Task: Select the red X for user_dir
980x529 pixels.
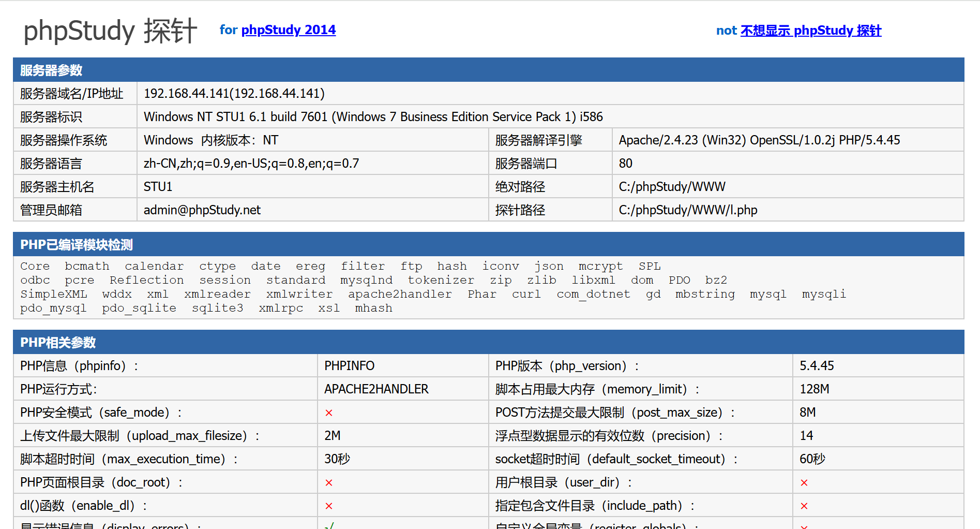Action: 804,483
